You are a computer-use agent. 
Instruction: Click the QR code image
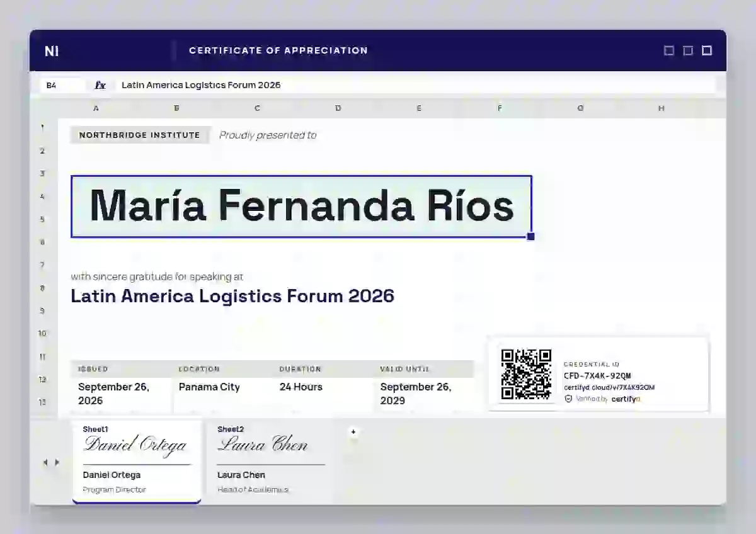click(526, 374)
